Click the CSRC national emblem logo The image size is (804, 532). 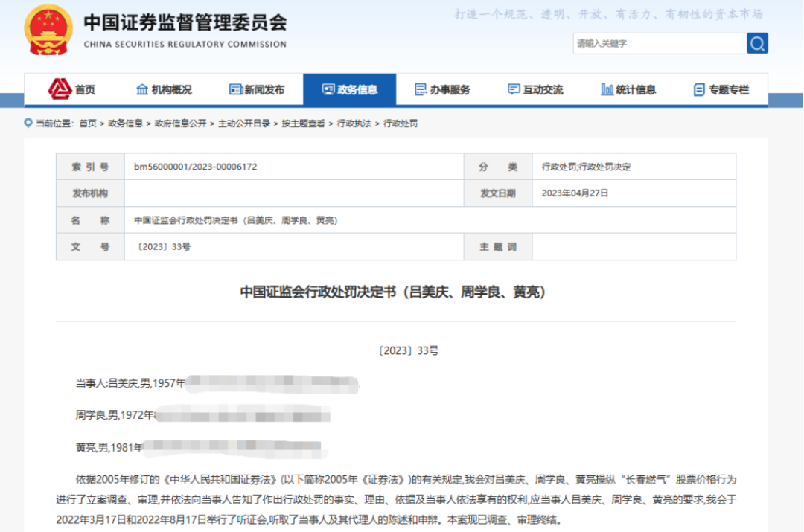(48, 30)
